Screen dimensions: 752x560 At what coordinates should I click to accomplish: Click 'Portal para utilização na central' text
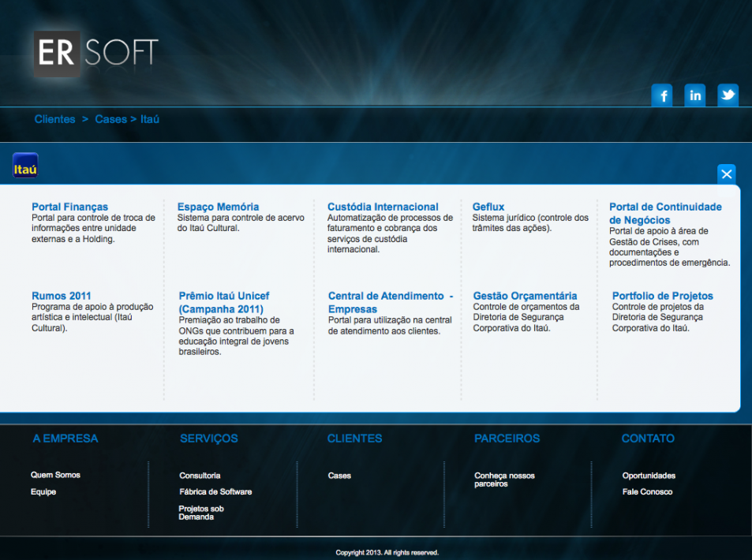390,326
